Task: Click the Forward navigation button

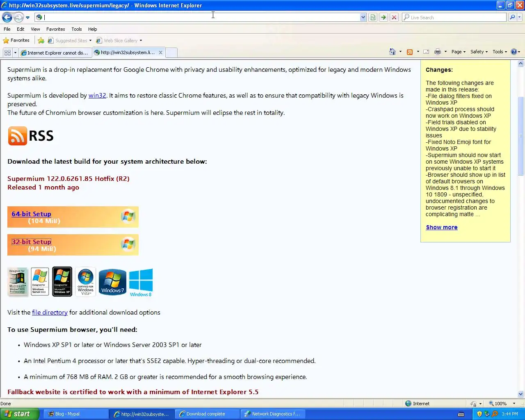Action: point(18,17)
